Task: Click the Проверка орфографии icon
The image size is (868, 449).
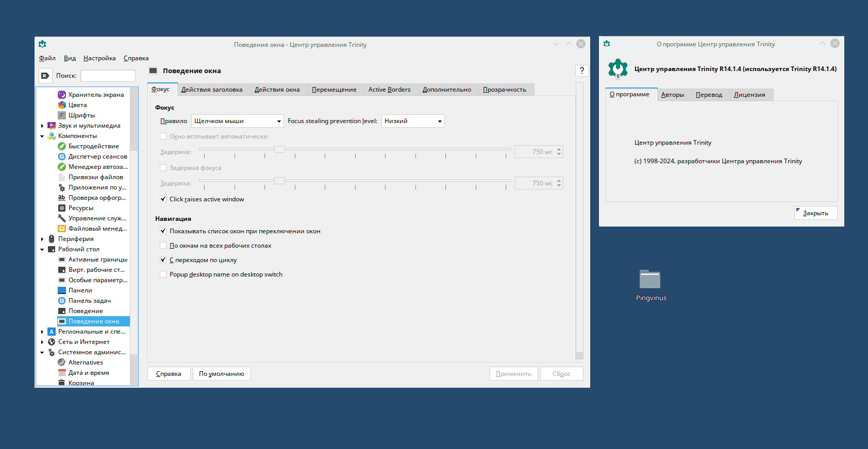Action: (62, 198)
